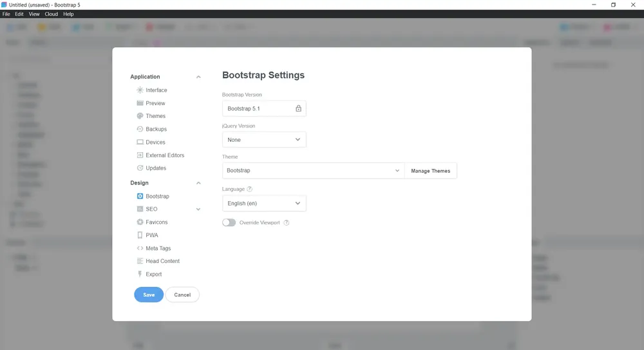Select the Themes settings label
644x350 pixels.
click(156, 116)
